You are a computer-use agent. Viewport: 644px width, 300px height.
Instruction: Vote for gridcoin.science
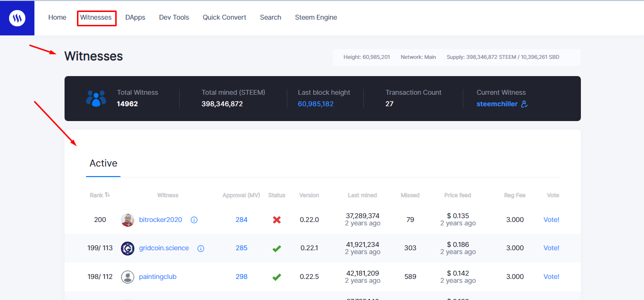coord(551,248)
